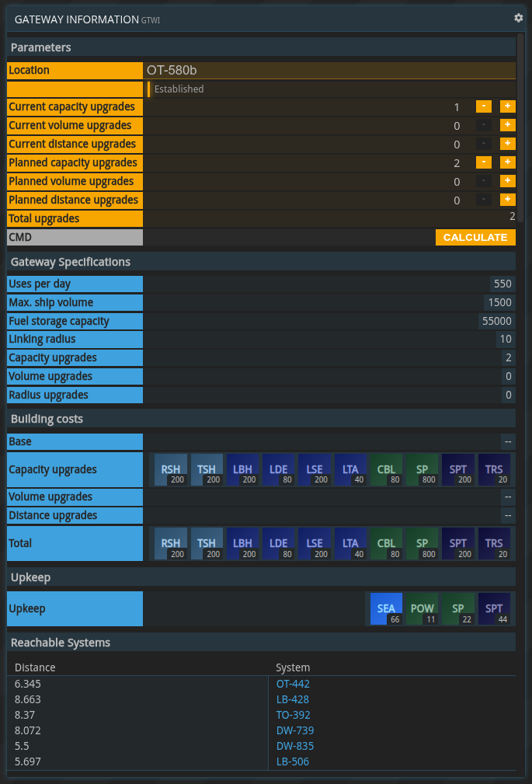Increase current capacity upgrades with plus
This screenshot has height=784, width=532.
[507, 106]
